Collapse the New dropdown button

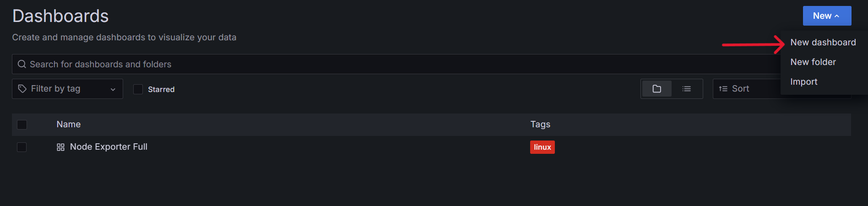coord(826,16)
